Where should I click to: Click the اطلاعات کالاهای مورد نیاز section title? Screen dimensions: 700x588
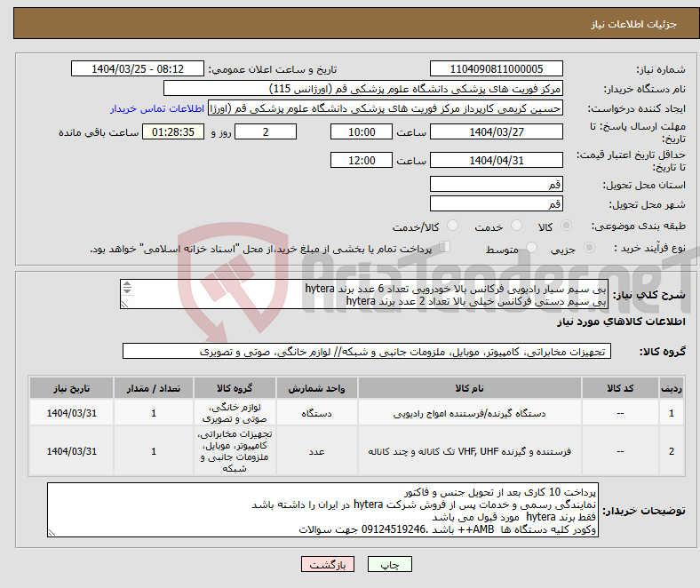point(621,322)
